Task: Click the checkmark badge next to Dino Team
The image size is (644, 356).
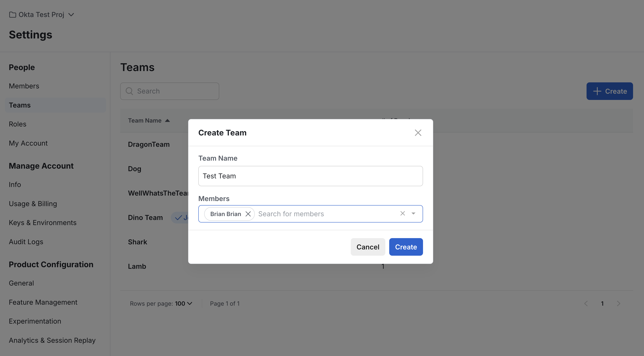Action: click(x=178, y=217)
